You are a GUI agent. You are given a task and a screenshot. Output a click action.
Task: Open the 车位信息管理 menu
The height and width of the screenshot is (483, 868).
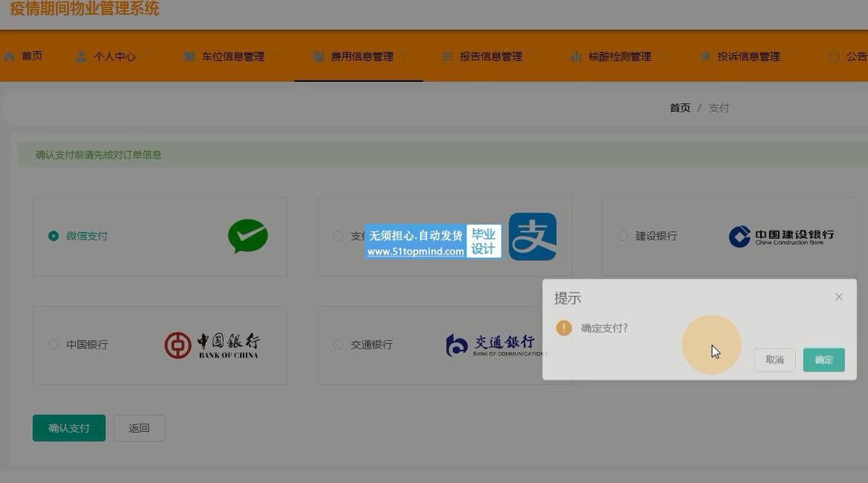[x=232, y=56]
